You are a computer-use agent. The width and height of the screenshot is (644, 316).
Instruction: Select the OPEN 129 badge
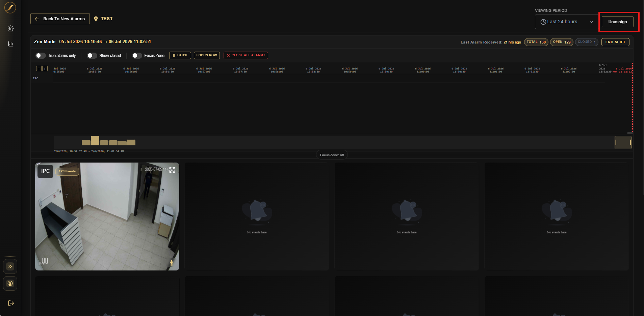562,42
